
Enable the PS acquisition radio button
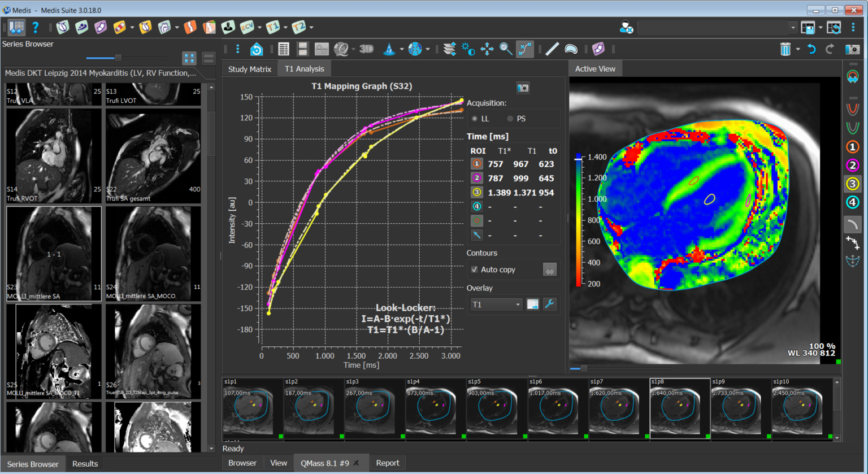coord(510,119)
